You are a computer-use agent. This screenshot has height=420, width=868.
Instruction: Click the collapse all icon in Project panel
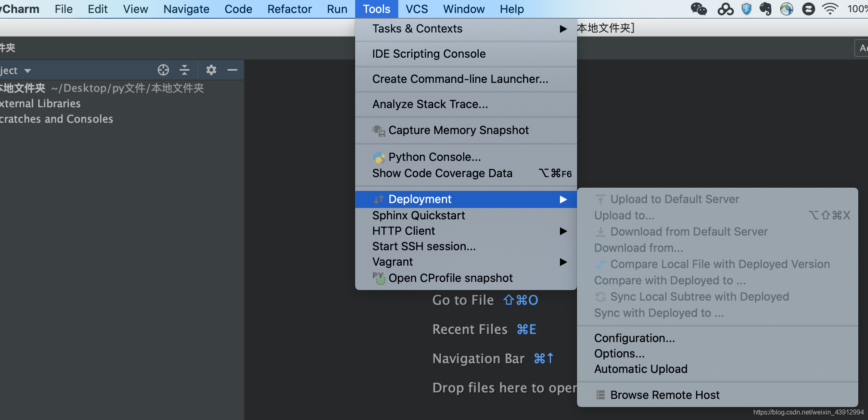click(184, 70)
